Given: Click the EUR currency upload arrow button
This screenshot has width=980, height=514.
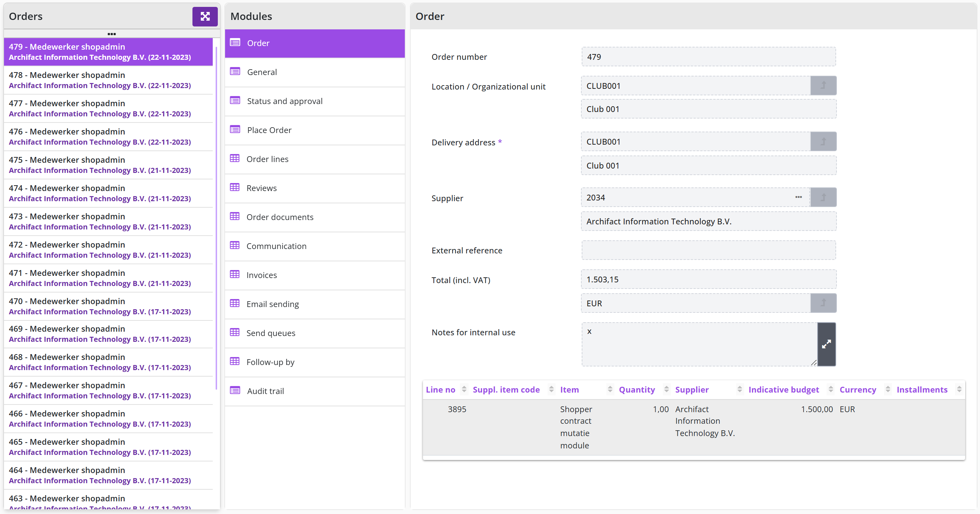Looking at the screenshot, I should pos(823,303).
